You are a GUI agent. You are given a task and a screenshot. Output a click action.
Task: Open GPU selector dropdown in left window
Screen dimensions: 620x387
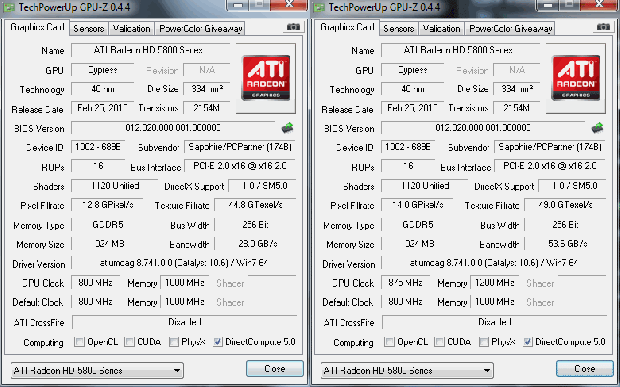tap(97, 370)
